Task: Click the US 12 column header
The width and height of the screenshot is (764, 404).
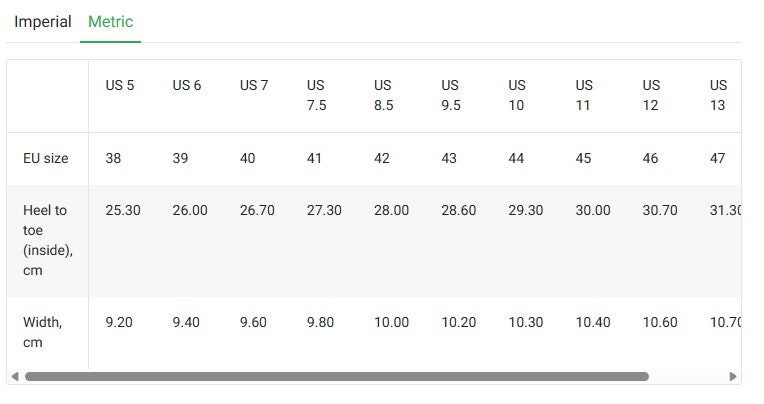Action: pos(651,95)
